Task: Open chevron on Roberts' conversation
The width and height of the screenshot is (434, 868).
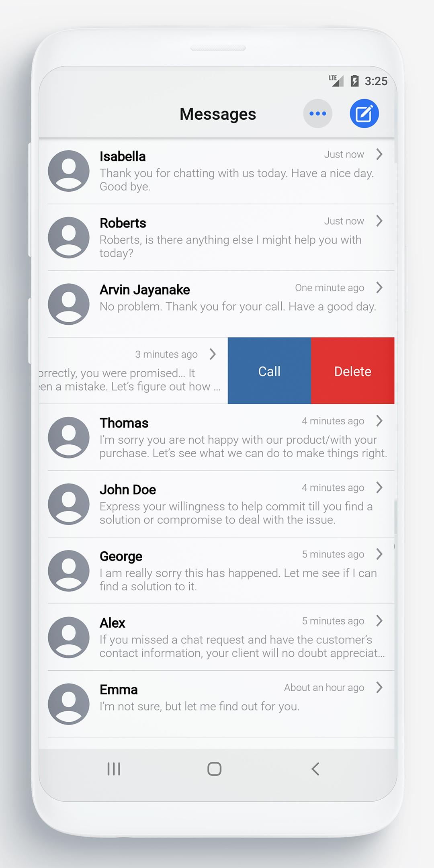Action: click(379, 221)
